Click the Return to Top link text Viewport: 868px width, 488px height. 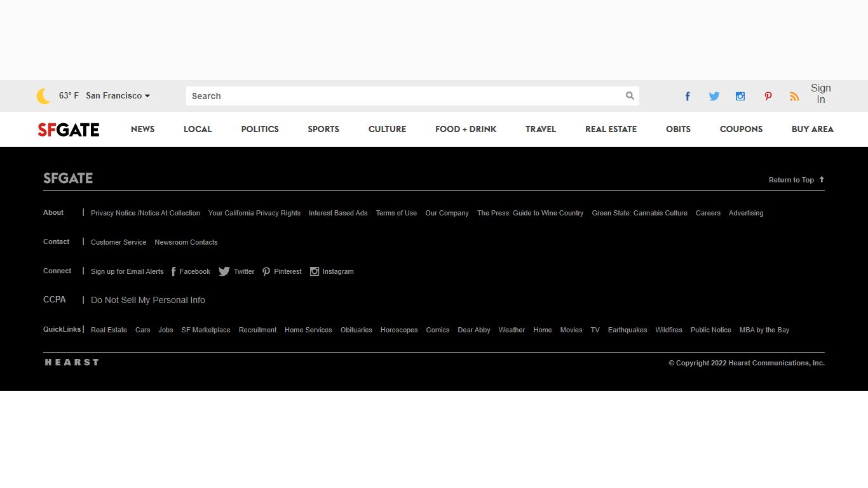[791, 180]
